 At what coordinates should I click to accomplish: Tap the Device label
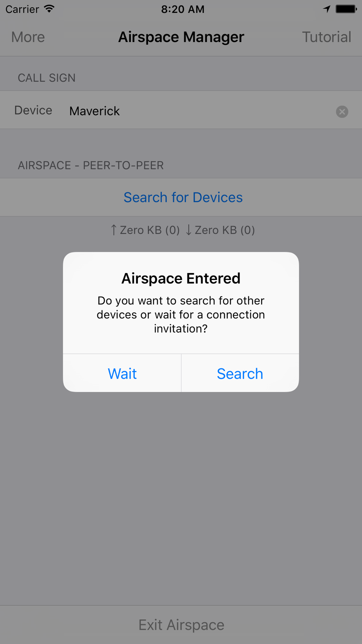click(x=33, y=110)
